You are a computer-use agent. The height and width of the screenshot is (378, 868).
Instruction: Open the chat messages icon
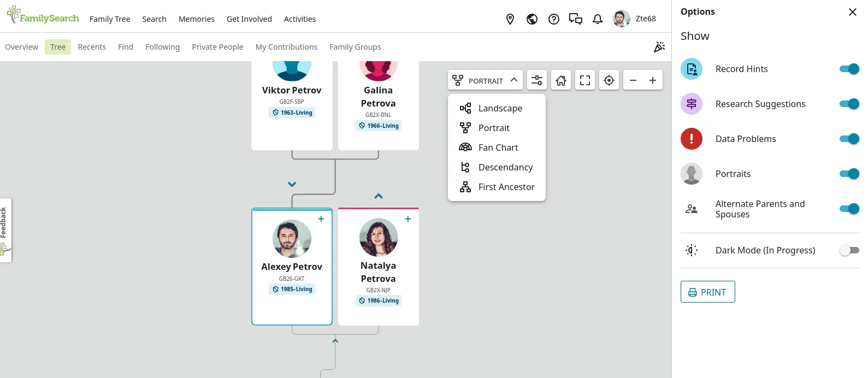pyautogui.click(x=576, y=19)
